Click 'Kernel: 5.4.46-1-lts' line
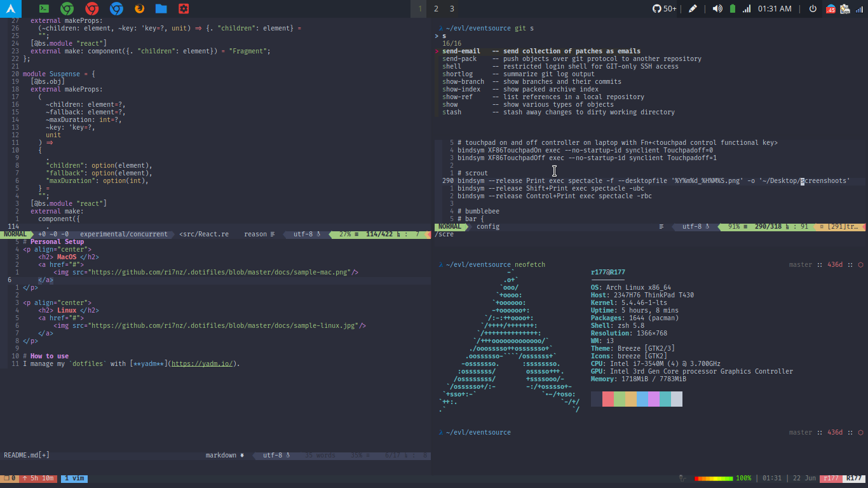This screenshot has width=868, height=488. (629, 302)
